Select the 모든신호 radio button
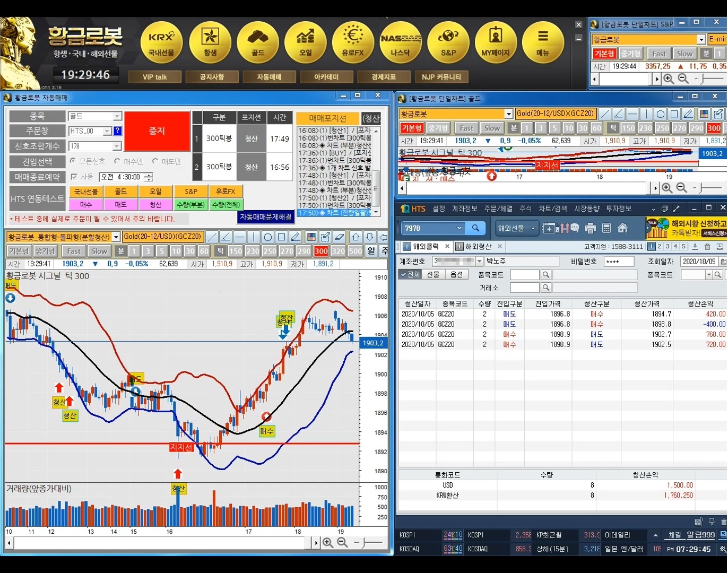 (x=73, y=161)
